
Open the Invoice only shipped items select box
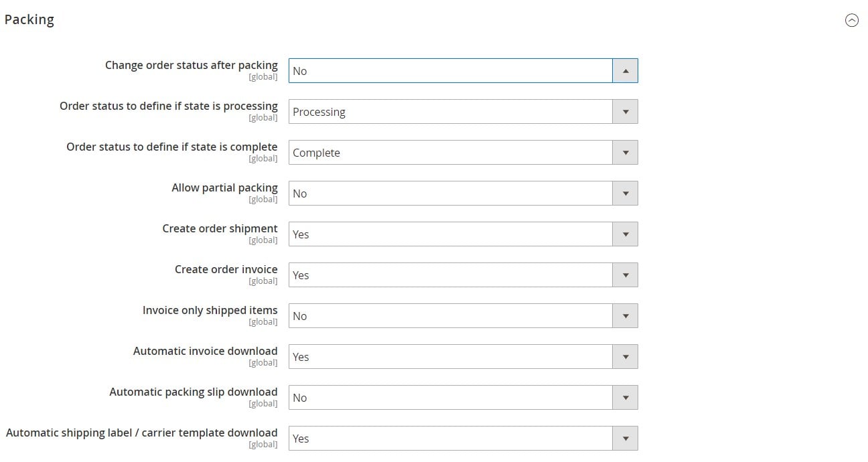point(463,316)
